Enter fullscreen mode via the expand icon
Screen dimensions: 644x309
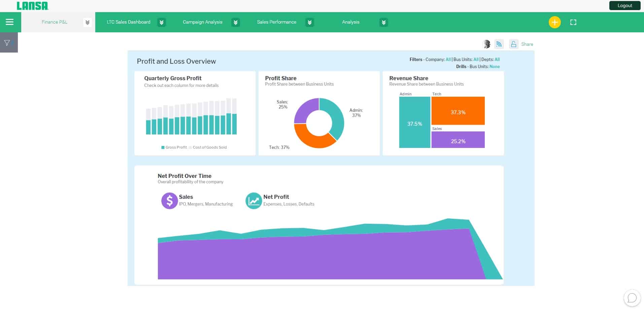click(x=573, y=22)
